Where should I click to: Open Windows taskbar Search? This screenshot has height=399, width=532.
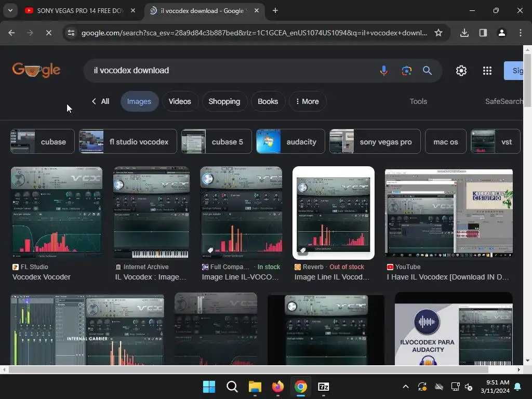coord(232,387)
